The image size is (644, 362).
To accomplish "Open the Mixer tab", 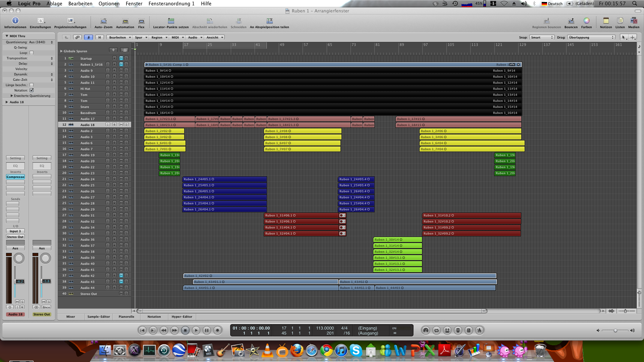I will [71, 317].
